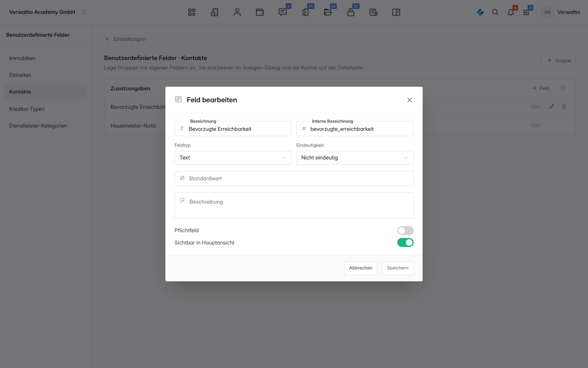Open the dashboard grid icon in top navigation
This screenshot has width=588, height=368.
192,12
